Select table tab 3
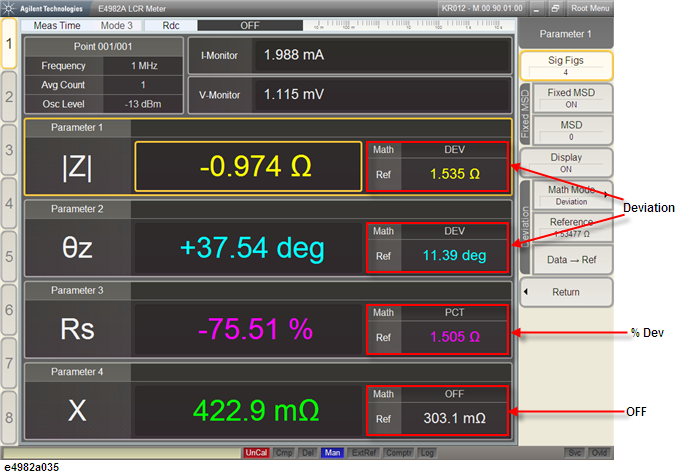The height and width of the screenshot is (476, 683). click(x=9, y=150)
